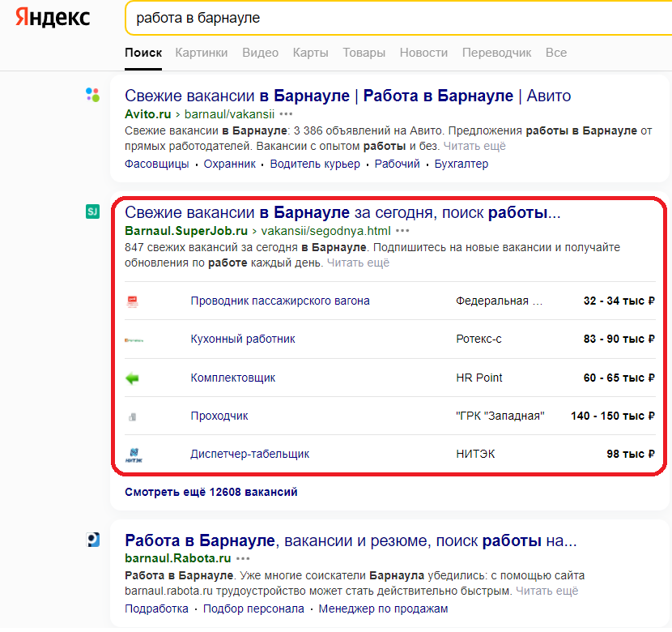Open the Подработка sitelink
This screenshot has width=672, height=632.
[x=156, y=609]
